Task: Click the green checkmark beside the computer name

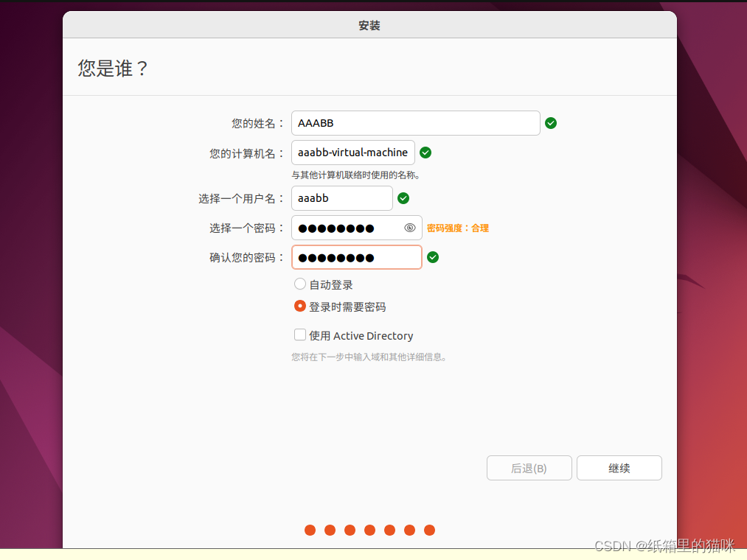Action: tap(425, 153)
